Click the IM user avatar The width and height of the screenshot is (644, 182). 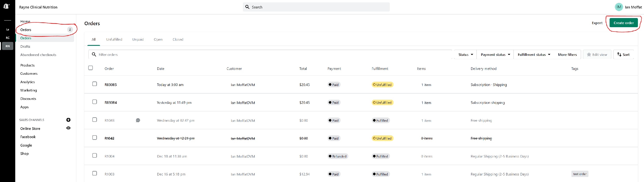(x=619, y=7)
